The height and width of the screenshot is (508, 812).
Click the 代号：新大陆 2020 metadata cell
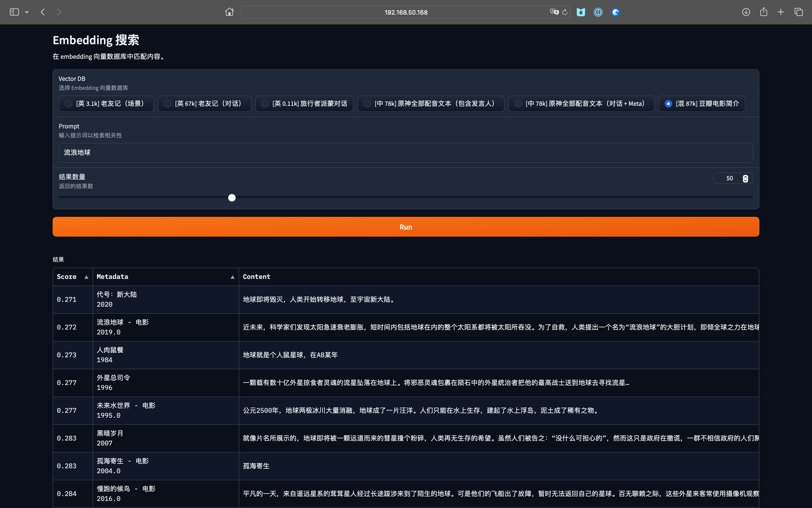click(166, 299)
